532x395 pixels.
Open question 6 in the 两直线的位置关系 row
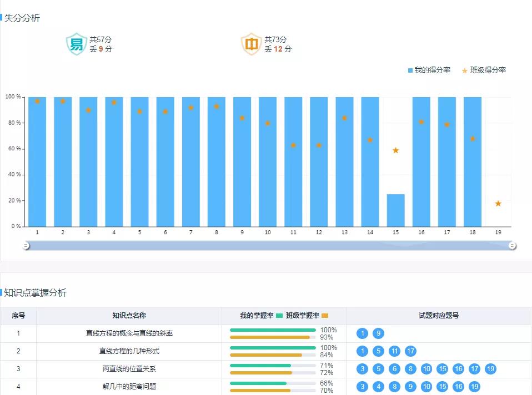pyautogui.click(x=394, y=369)
